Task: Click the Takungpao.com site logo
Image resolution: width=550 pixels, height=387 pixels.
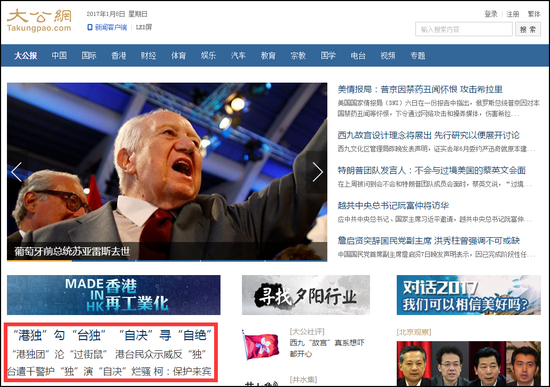Action: tap(39, 21)
